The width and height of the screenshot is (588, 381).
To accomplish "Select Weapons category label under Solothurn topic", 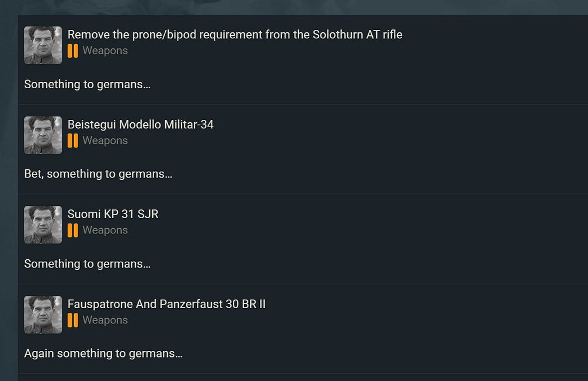I will (x=105, y=51).
